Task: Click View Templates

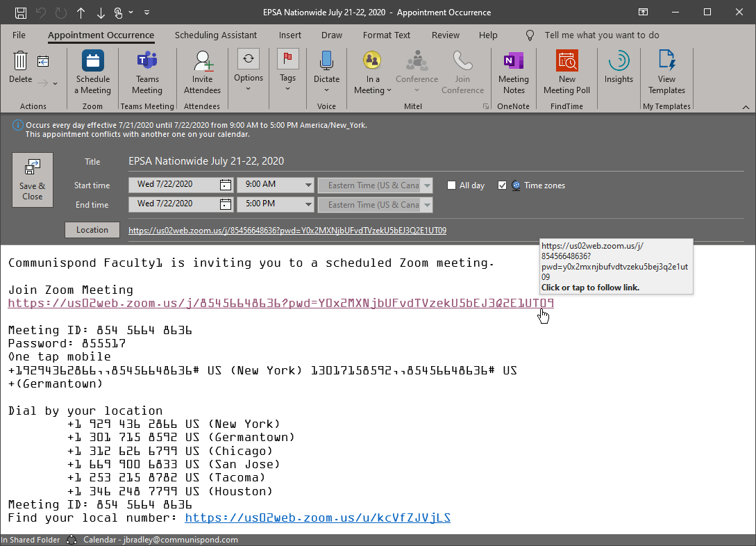Action: point(666,72)
